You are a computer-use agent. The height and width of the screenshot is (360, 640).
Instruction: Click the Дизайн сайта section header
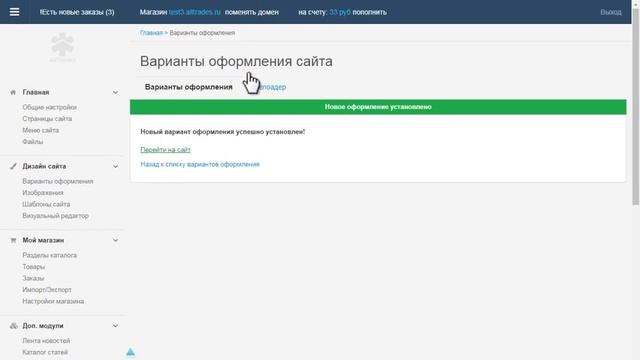tap(44, 166)
